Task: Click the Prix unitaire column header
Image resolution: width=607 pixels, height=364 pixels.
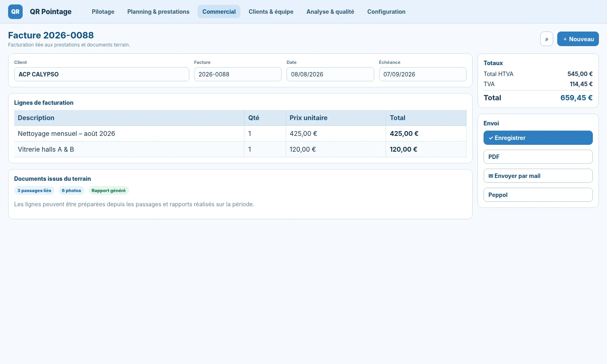Action: (x=335, y=118)
